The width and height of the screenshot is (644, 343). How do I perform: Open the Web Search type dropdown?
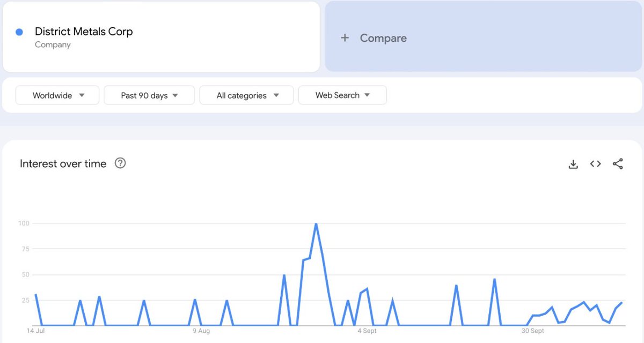[342, 95]
